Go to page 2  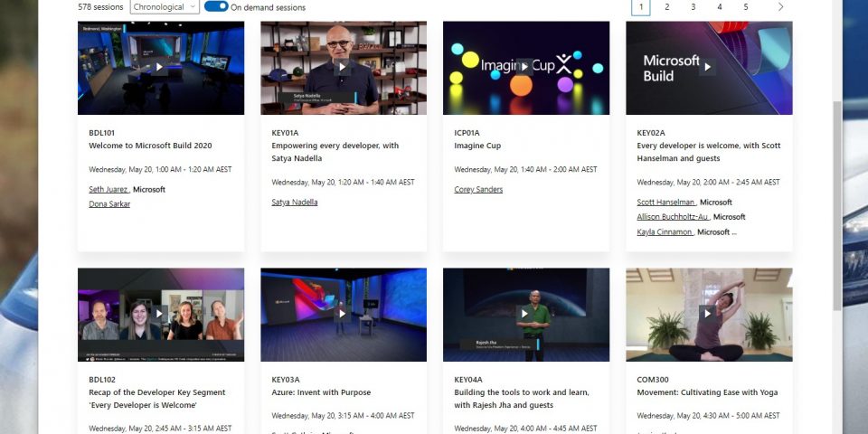tap(667, 6)
